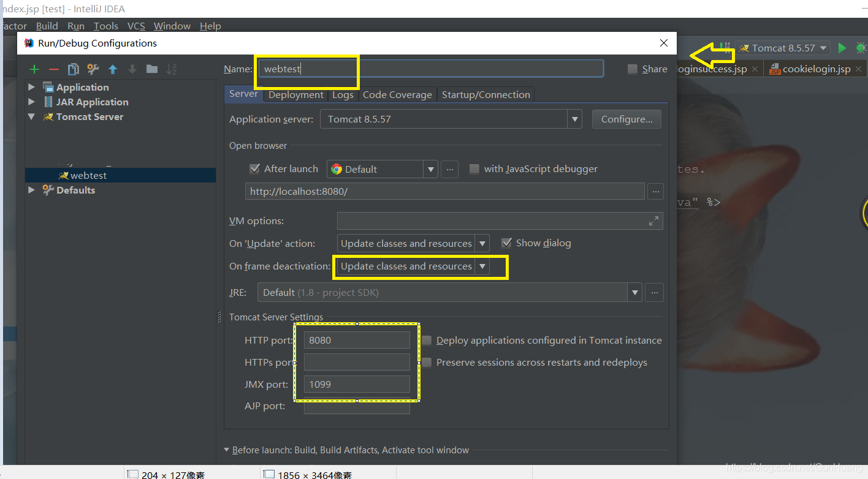Click the JMX port field showing 1099

357,384
